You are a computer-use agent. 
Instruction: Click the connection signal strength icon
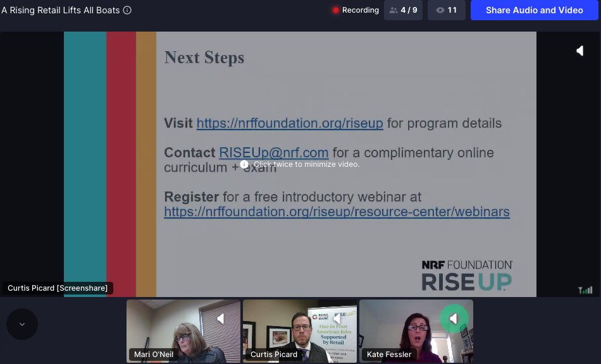(x=585, y=290)
